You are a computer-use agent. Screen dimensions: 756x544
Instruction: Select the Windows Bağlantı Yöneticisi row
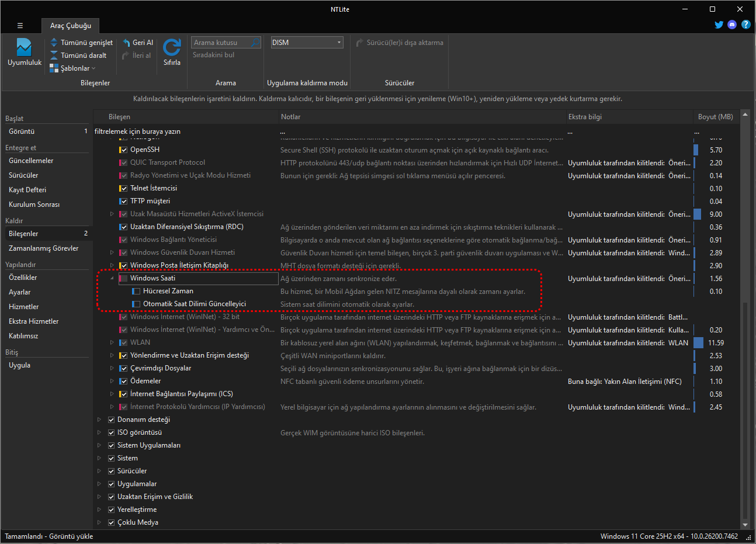coord(418,240)
